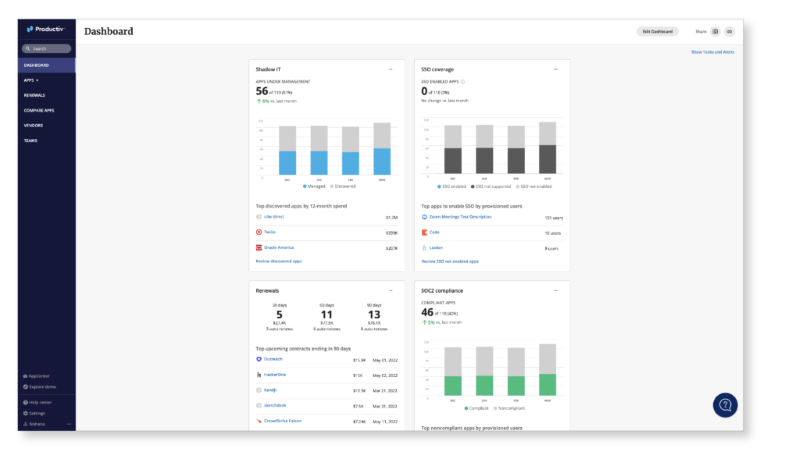The width and height of the screenshot is (800, 463).
Task: Click the Share link icon in the header
Action: tap(730, 32)
